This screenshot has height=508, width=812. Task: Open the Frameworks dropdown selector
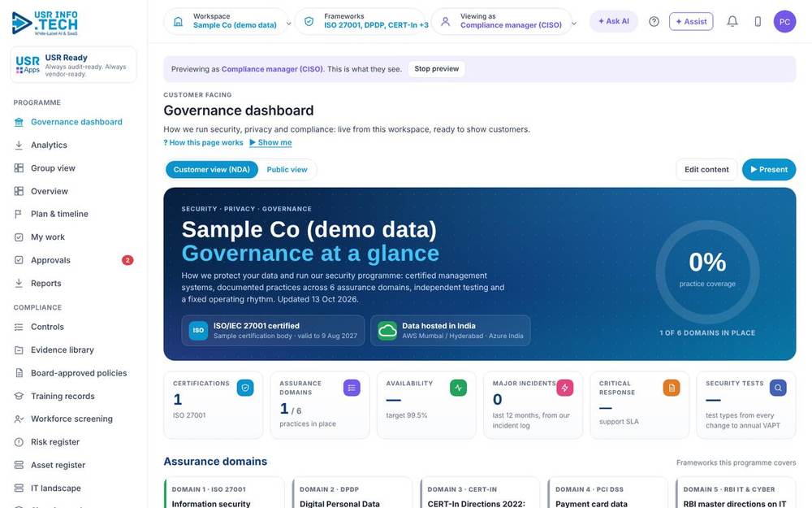click(362, 22)
